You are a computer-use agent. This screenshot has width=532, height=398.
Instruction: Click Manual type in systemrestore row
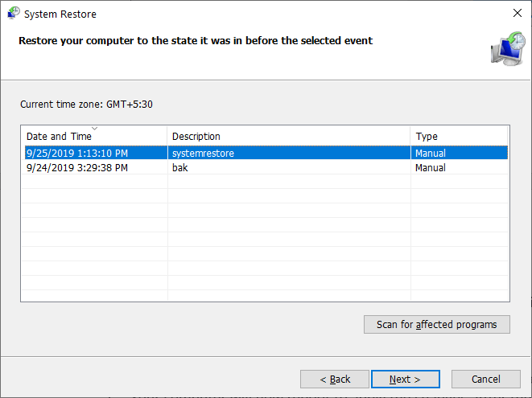(x=430, y=153)
